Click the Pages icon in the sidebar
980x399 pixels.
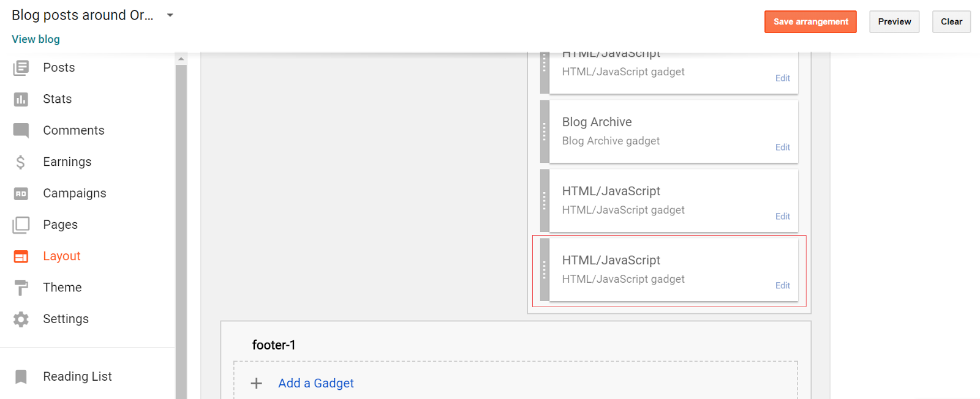[x=21, y=224]
